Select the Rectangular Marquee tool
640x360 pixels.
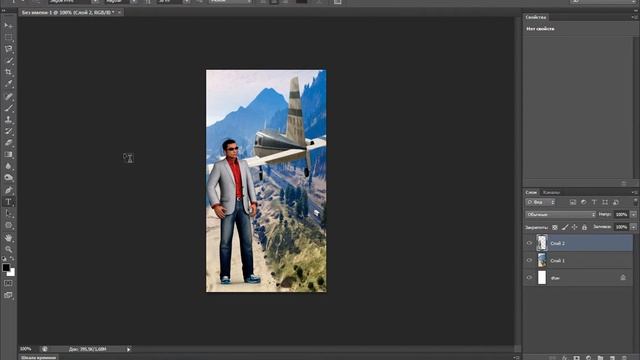[8, 37]
